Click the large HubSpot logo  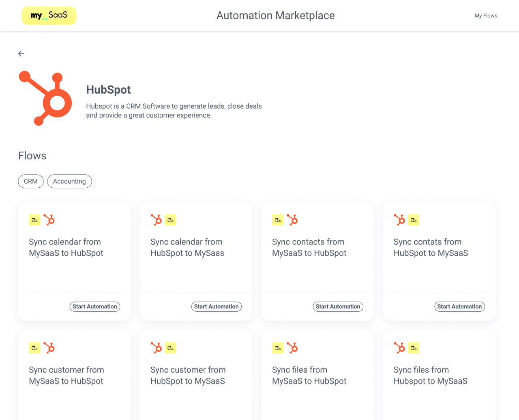pyautogui.click(x=45, y=99)
